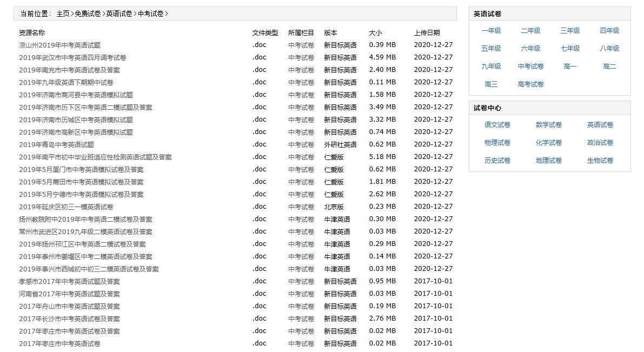Navigate to 生物试卷 papers

pyautogui.click(x=600, y=160)
